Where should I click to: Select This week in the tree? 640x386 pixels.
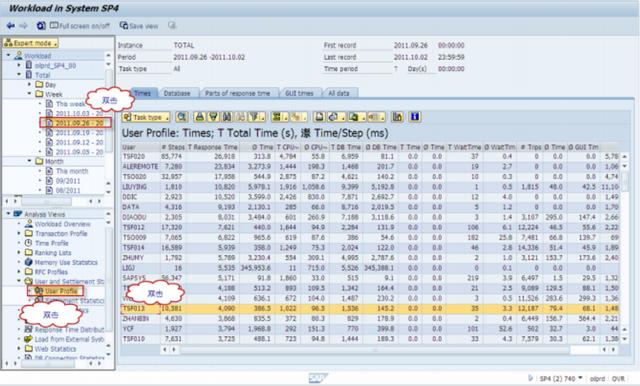70,104
